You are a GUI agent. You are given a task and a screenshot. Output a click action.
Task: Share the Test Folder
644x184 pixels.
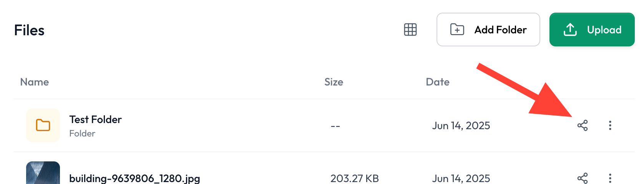click(x=583, y=125)
